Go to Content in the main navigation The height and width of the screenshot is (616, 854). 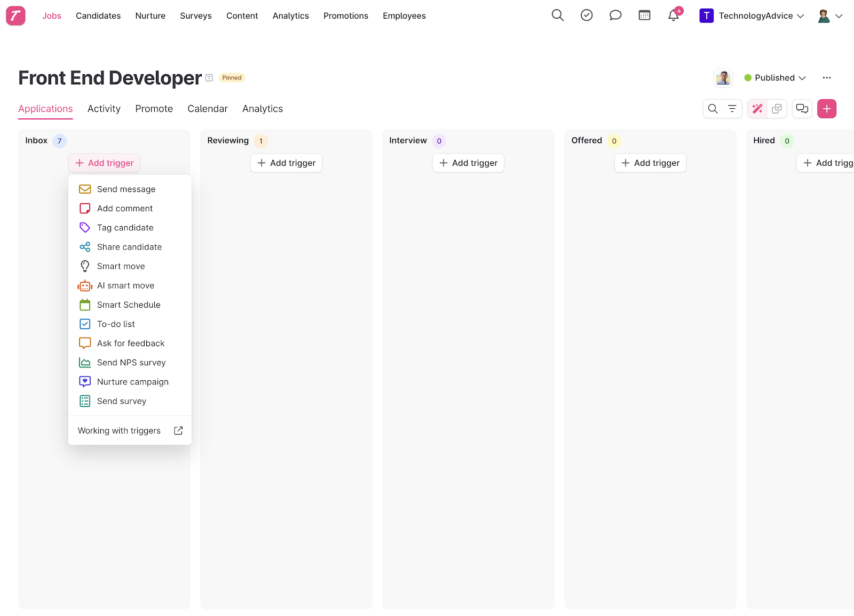point(242,15)
